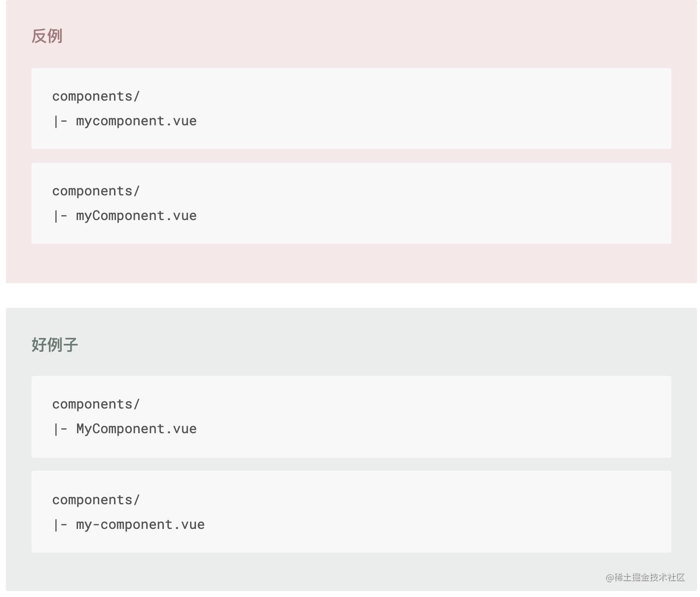Click the "|-" prefix before lowercase mycomponent.vue
Image resolution: width=700 pixels, height=597 pixels.
coord(60,121)
